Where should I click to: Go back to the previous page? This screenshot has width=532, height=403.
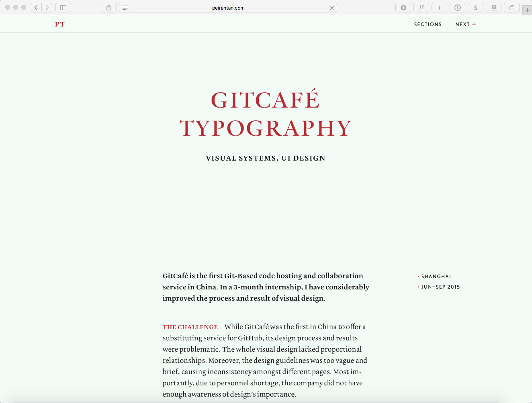pos(36,8)
